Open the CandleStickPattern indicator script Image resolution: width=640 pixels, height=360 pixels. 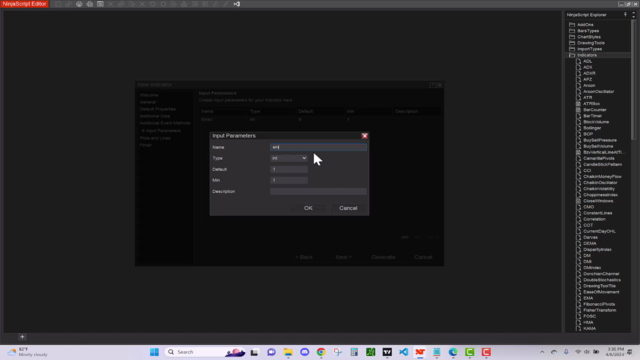pyautogui.click(x=602, y=164)
